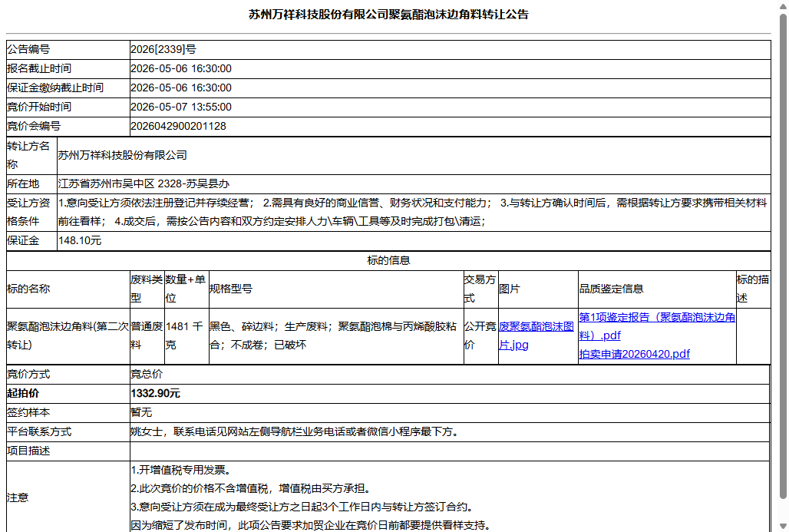Screen dimensions: 789x532
Task: Open 拍卖申请20260420.pdf link
Action: click(x=634, y=354)
